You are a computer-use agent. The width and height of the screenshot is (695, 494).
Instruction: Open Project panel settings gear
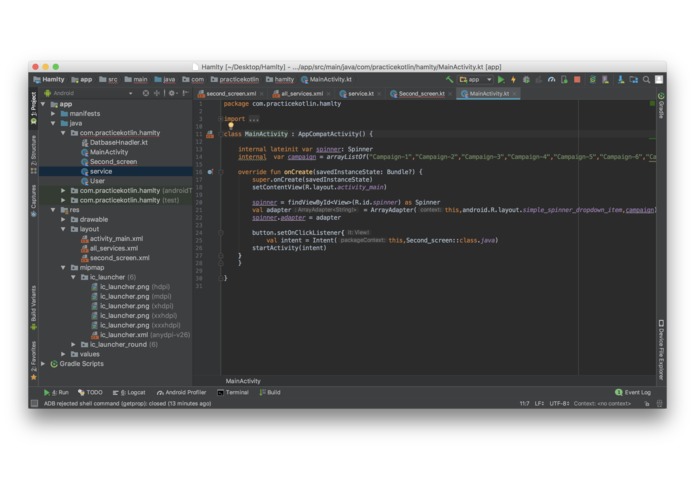[x=172, y=93]
